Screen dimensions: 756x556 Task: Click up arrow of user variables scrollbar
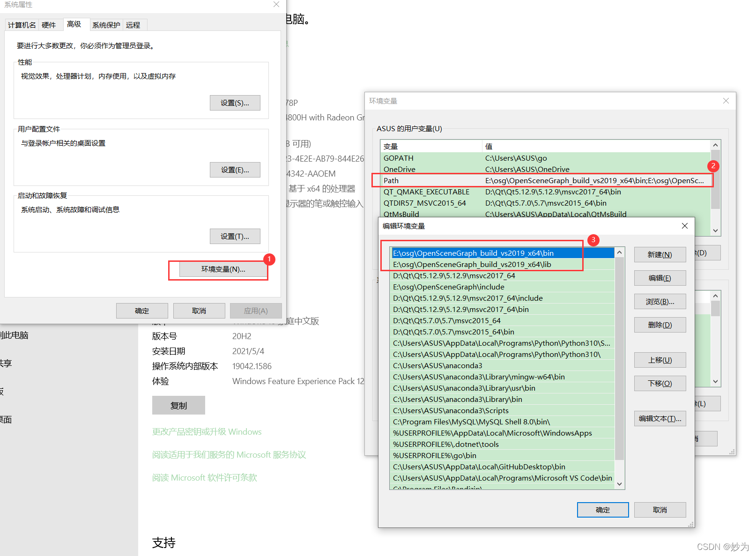coord(715,145)
